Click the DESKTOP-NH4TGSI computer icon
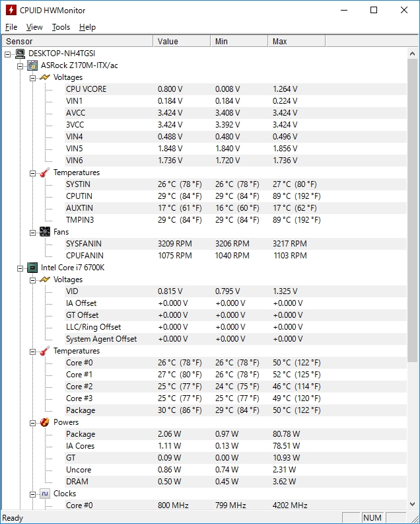 (20, 54)
